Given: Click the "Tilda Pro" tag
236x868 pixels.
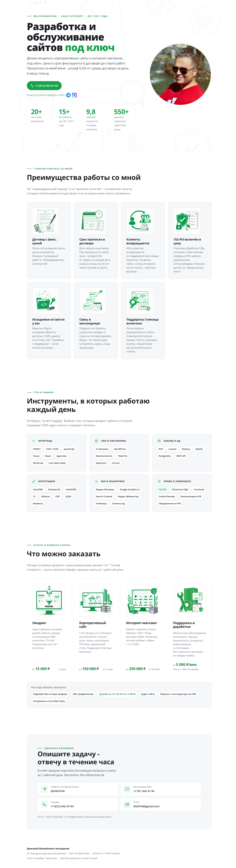Looking at the screenshot, I should tap(123, 456).
